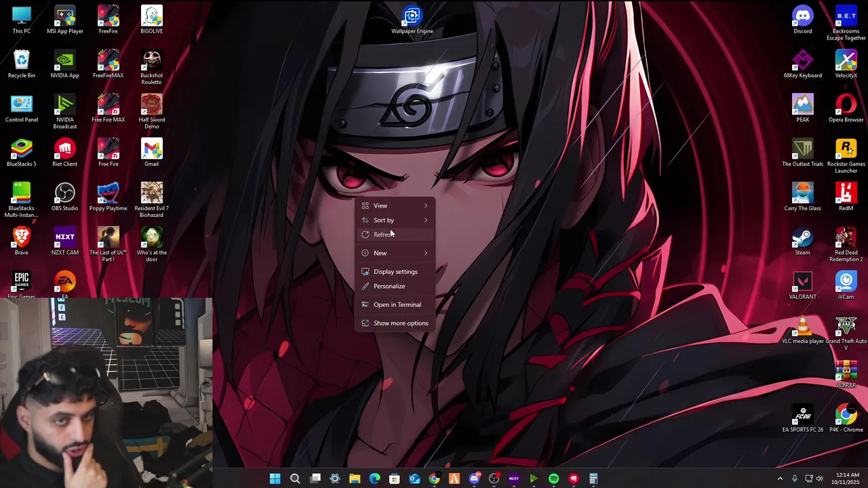The image size is (868, 488).
Task: Open the Windows Start menu
Action: (275, 479)
